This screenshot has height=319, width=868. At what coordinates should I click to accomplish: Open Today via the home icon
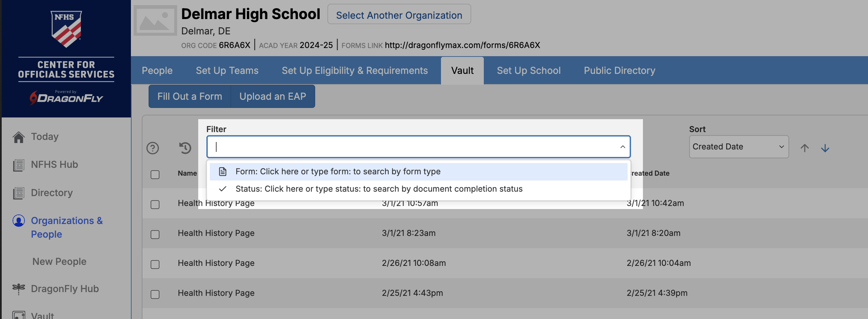(19, 137)
